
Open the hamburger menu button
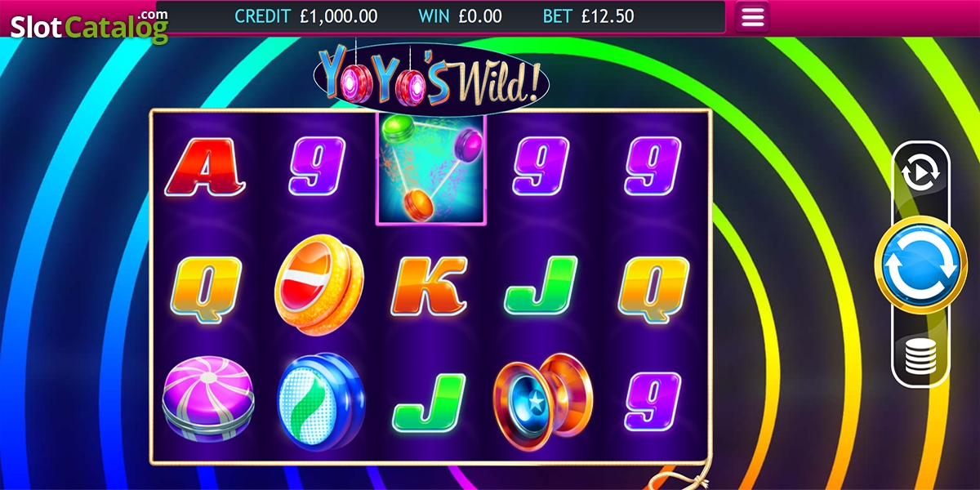752,16
